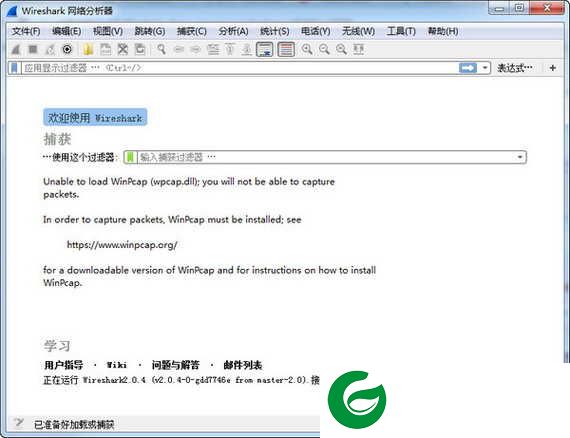
Task: Open the 统计(S) menu
Action: pos(275,31)
